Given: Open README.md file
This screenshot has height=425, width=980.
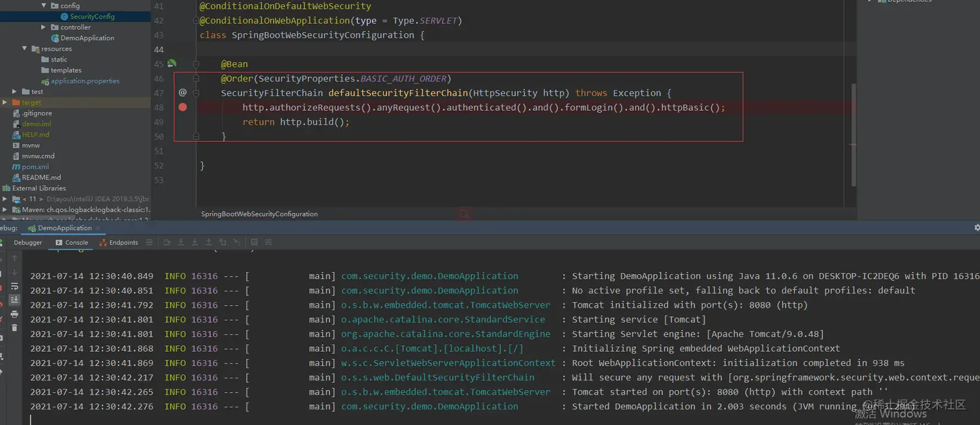Looking at the screenshot, I should coord(36,178).
